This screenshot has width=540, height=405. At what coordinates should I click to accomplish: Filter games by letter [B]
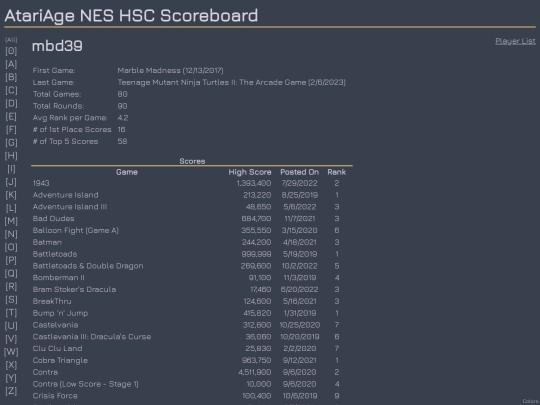tap(11, 77)
